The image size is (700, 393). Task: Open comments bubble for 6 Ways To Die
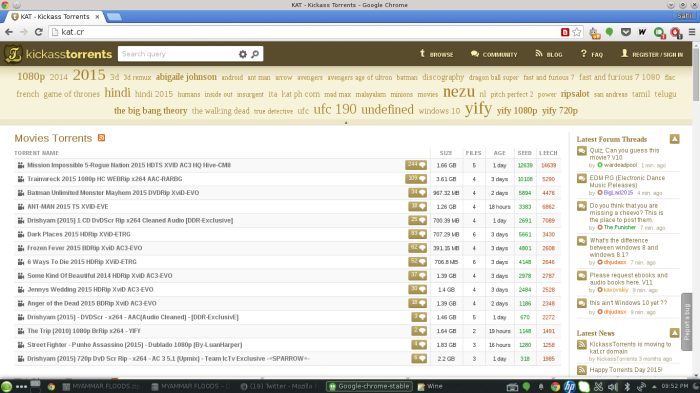417,262
